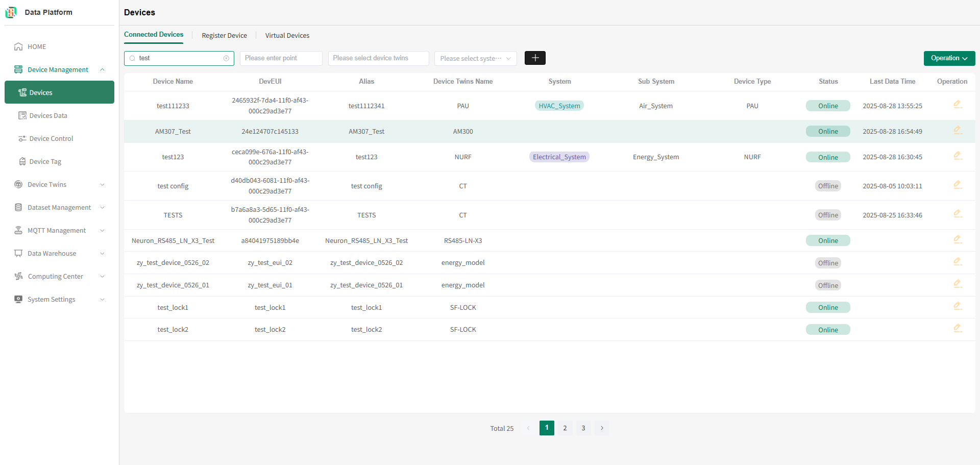Viewport: 980px width, 465px height.
Task: Click the edit icon for AM307_Test row
Action: click(x=958, y=130)
